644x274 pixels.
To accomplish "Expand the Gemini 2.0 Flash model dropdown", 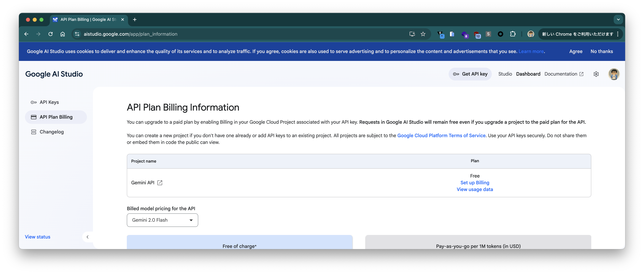I will [x=162, y=220].
